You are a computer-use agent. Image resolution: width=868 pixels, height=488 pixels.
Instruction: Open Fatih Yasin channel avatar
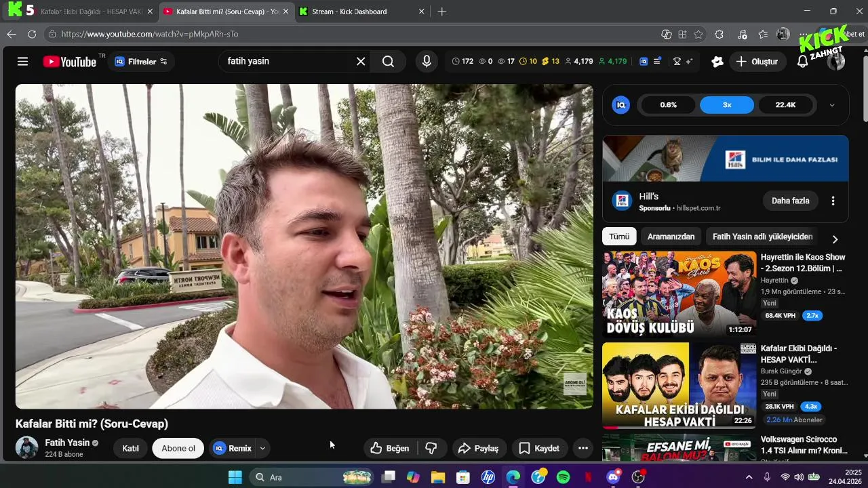(27, 448)
